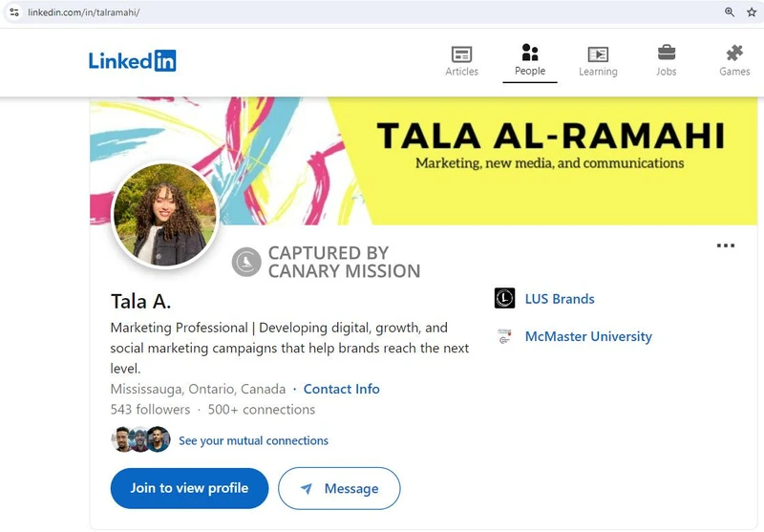
Task: Open the Learning navigation item
Action: coord(598,61)
